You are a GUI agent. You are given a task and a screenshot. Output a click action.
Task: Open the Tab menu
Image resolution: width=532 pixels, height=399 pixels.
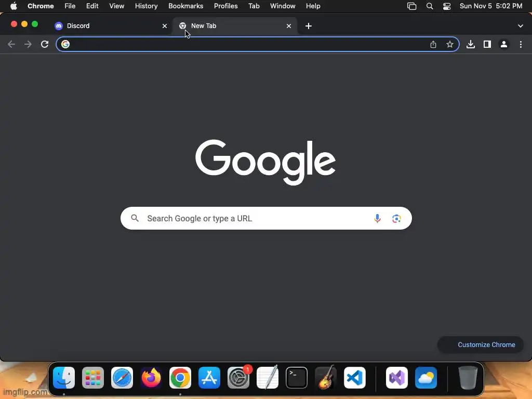point(254,6)
